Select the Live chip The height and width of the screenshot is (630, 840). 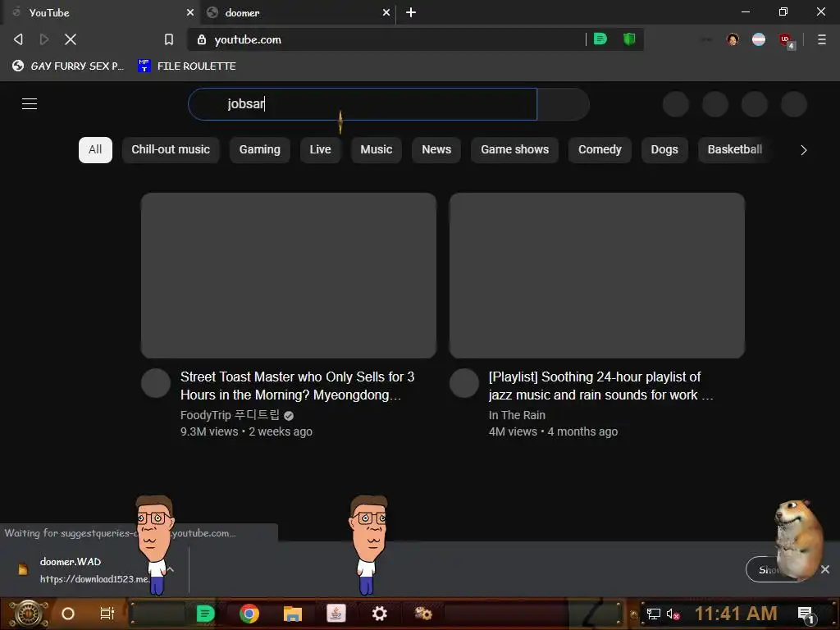(321, 149)
